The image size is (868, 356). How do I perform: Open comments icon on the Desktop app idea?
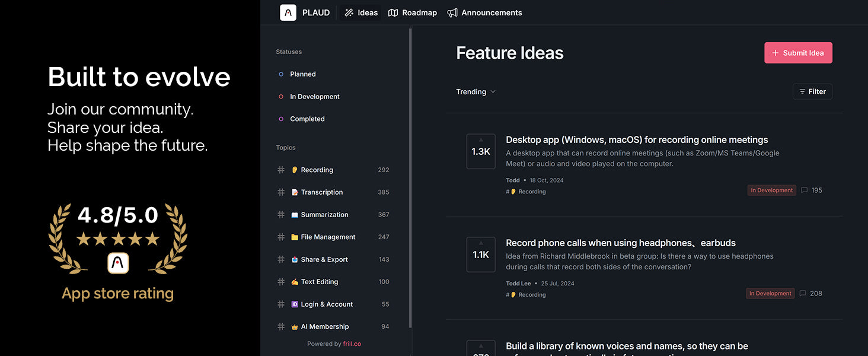pos(805,190)
